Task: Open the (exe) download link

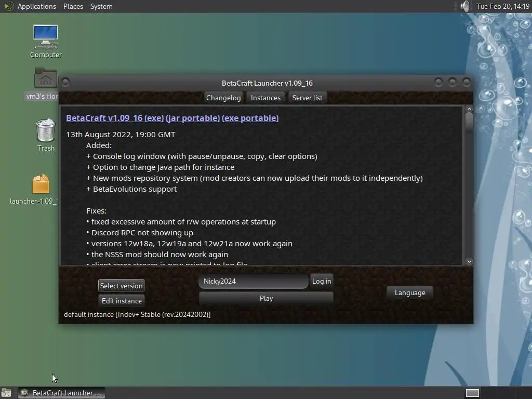Action: pos(154,118)
